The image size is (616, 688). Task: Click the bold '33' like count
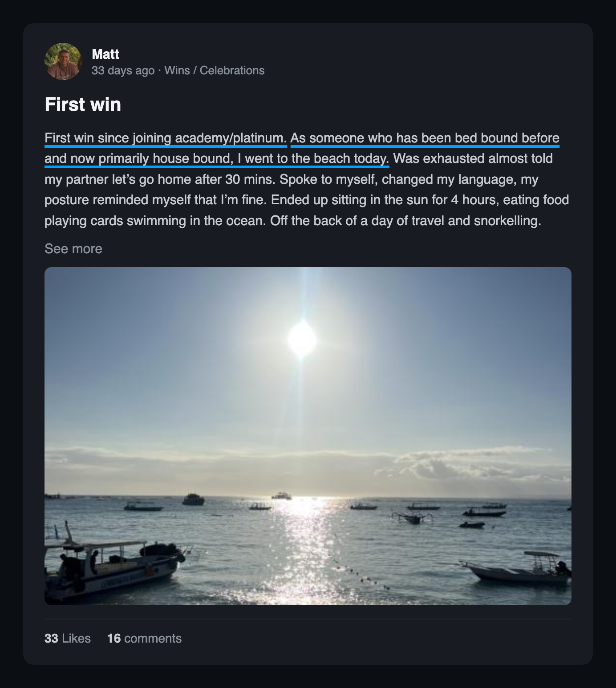coord(51,638)
